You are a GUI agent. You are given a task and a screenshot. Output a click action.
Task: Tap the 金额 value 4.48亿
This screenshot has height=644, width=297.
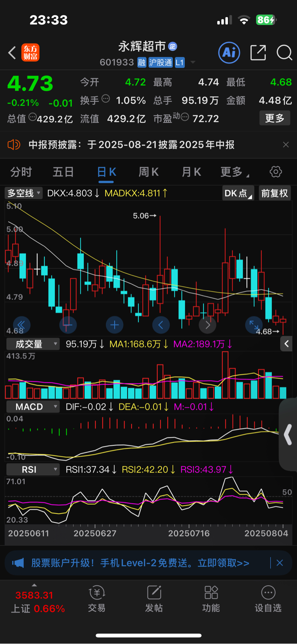click(x=275, y=100)
